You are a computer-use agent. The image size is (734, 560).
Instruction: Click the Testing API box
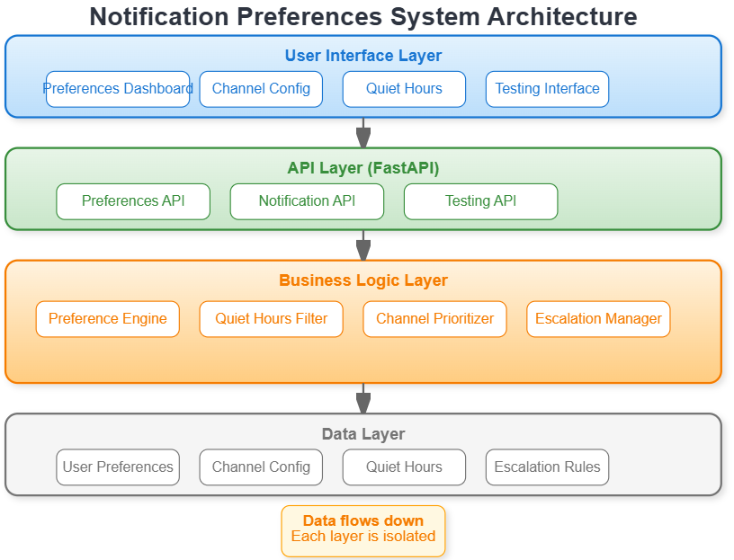[x=480, y=201]
